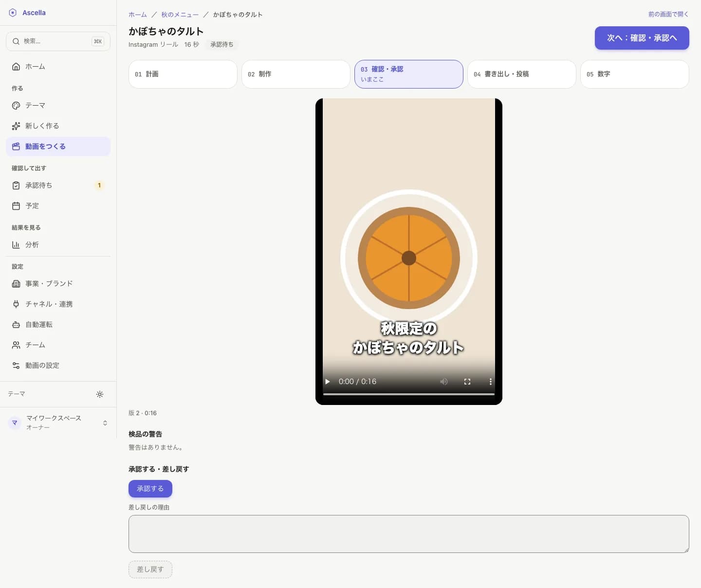
Task: Click the 次へ：確認・承認へ button
Action: coord(642,38)
